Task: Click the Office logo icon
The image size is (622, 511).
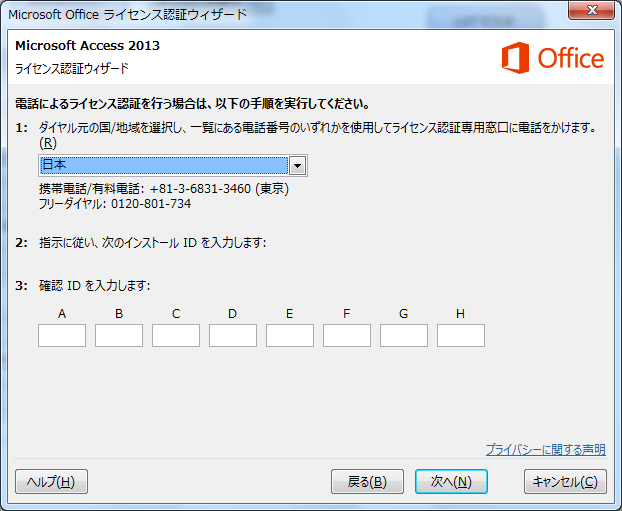Action: 515,59
